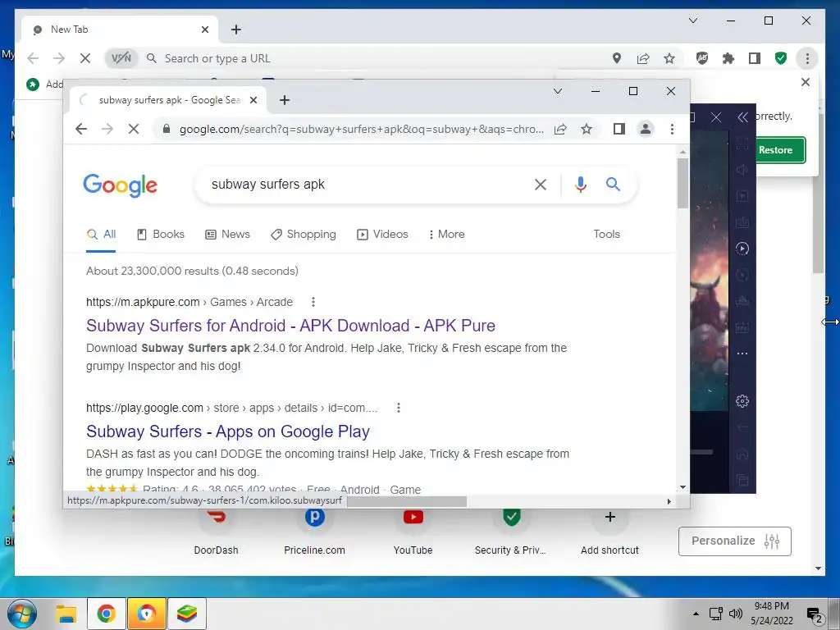Open the front Chrome three-dot menu
The width and height of the screenshot is (840, 630).
pyautogui.click(x=672, y=129)
